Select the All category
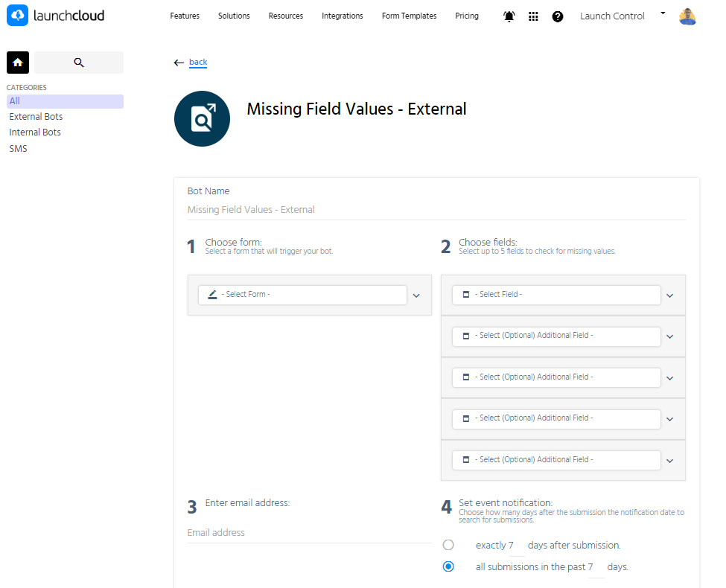 65,101
